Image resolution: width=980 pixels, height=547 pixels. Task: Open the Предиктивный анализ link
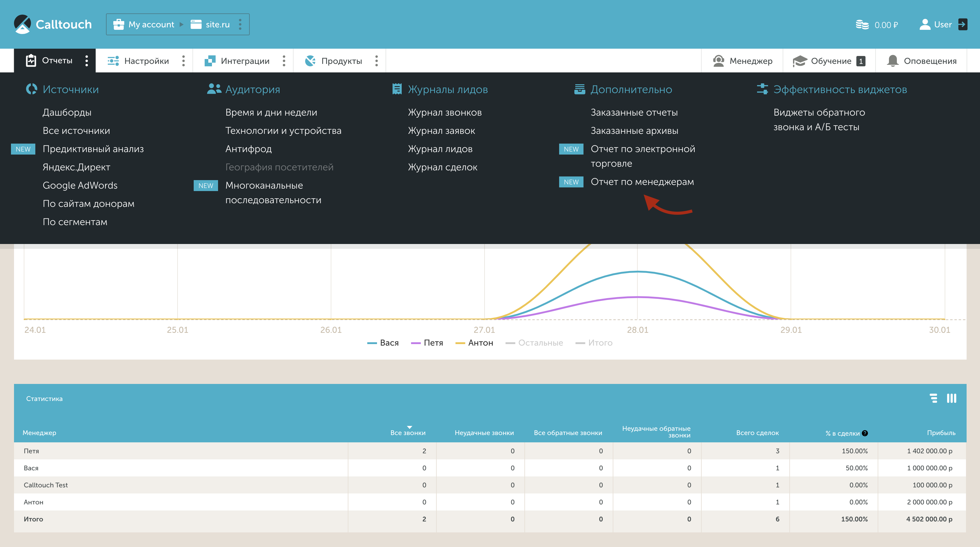93,149
